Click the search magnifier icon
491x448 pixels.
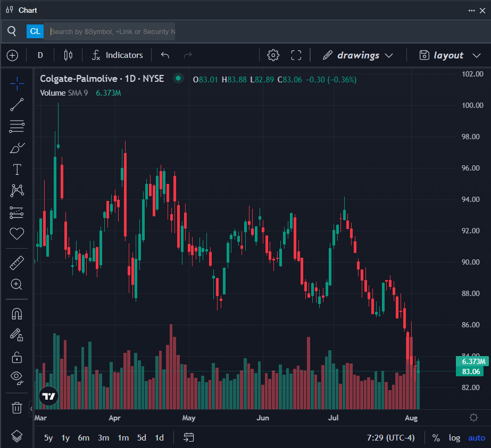tap(12, 31)
